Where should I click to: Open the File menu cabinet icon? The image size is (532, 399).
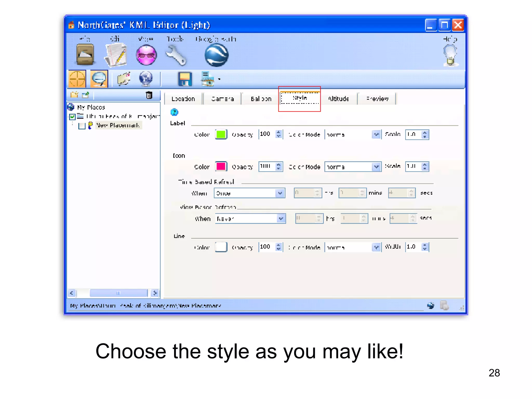click(85, 55)
